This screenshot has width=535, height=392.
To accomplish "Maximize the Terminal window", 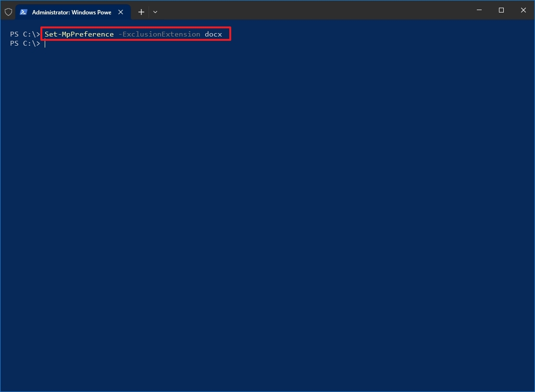I will pos(501,10).
